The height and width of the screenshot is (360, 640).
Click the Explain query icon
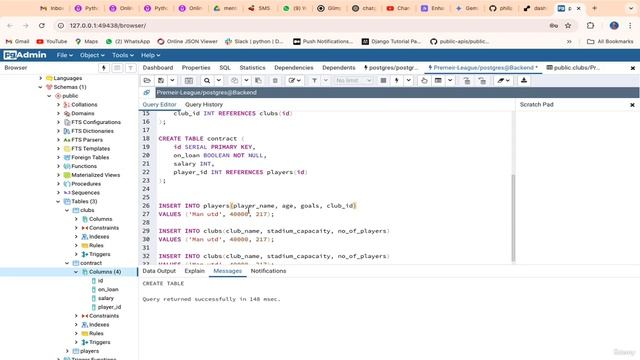click(424, 80)
